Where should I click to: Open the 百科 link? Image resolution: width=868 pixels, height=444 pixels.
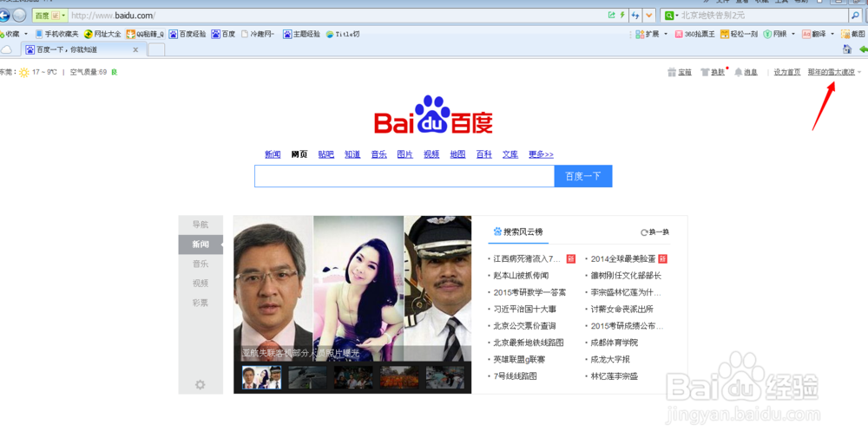[484, 155]
